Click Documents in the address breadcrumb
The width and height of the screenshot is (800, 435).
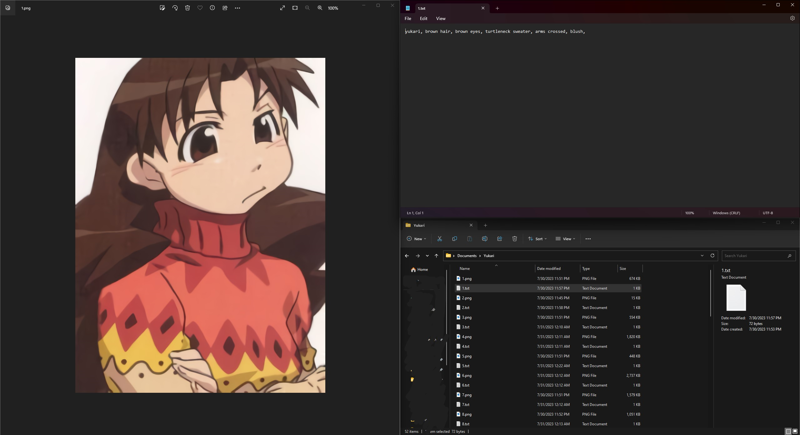[x=467, y=255]
